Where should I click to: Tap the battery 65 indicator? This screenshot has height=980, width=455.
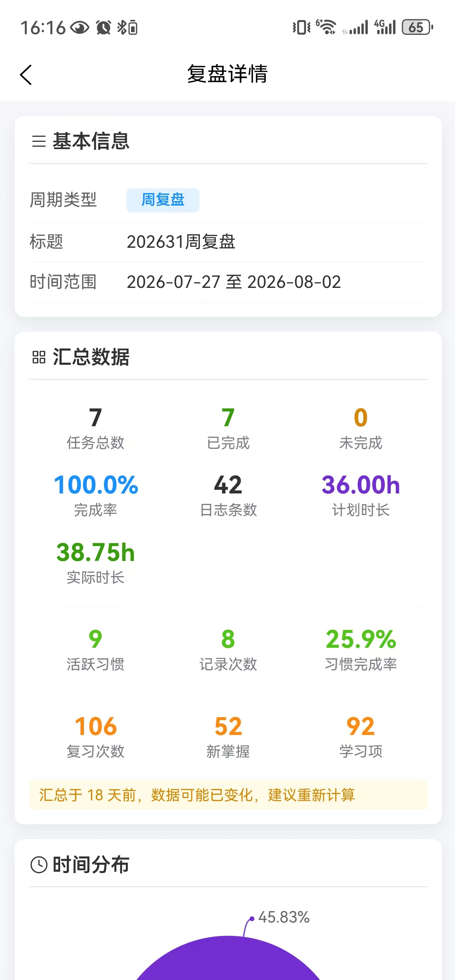(x=417, y=27)
